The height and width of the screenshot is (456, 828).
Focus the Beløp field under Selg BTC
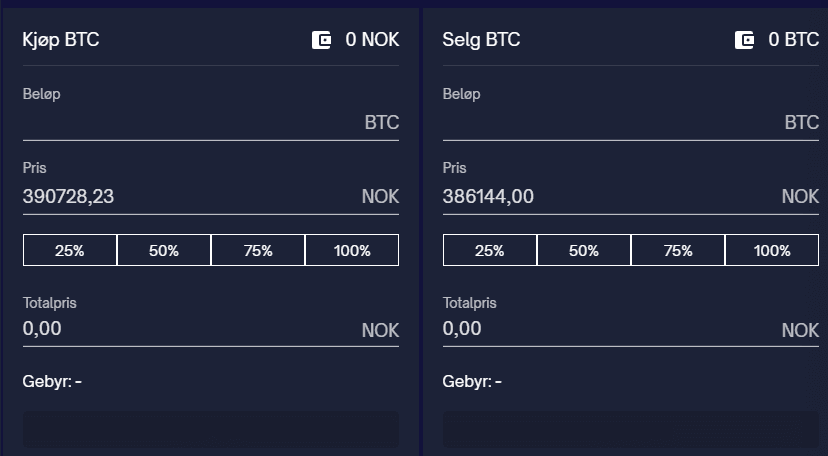[x=610, y=123]
